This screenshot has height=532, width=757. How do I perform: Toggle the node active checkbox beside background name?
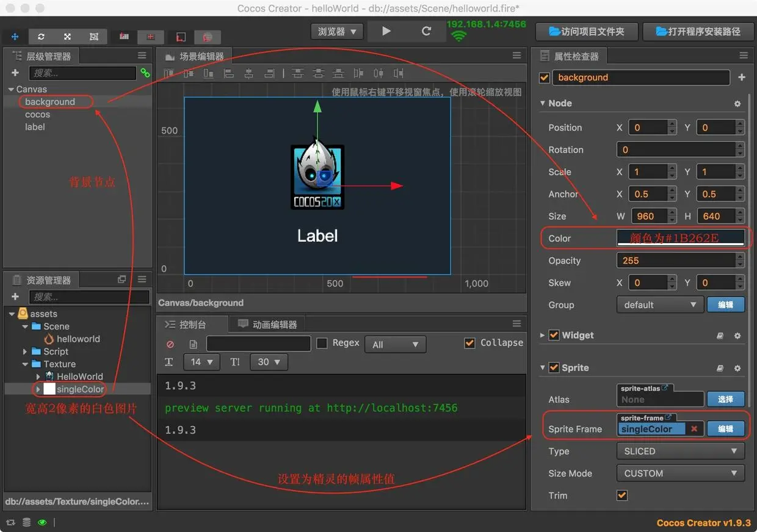tap(545, 77)
